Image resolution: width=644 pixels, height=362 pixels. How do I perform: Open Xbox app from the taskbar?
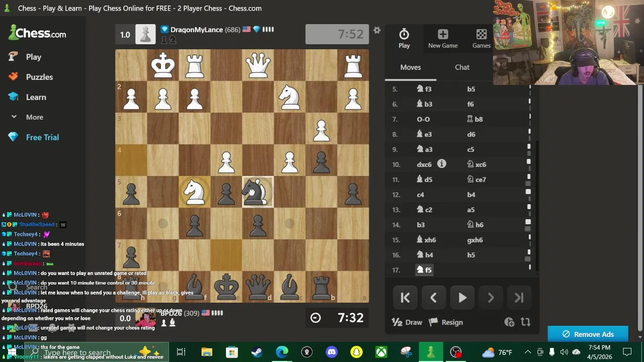(x=381, y=352)
